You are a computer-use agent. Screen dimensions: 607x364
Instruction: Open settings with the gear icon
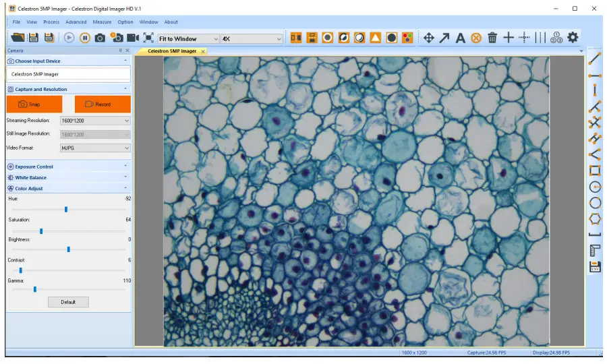point(573,38)
